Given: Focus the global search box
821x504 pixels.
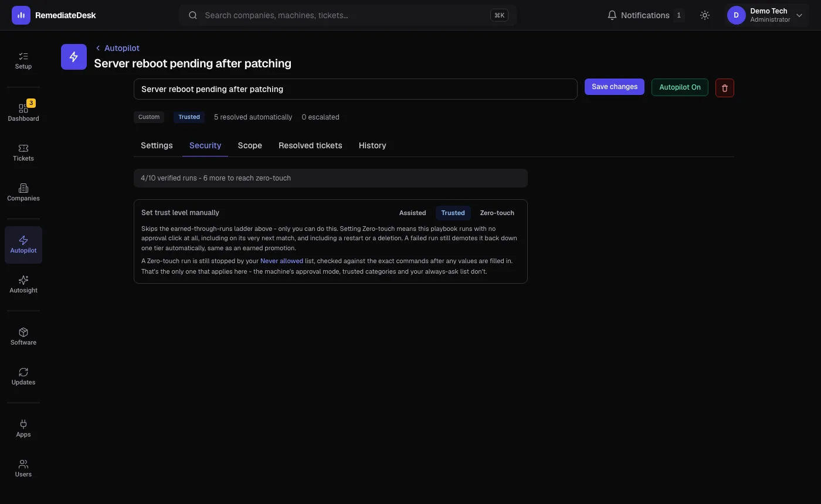Looking at the screenshot, I should [x=347, y=15].
